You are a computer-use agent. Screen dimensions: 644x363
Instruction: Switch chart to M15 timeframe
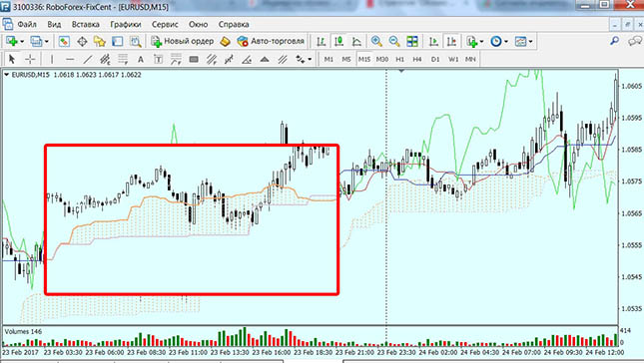point(364,60)
